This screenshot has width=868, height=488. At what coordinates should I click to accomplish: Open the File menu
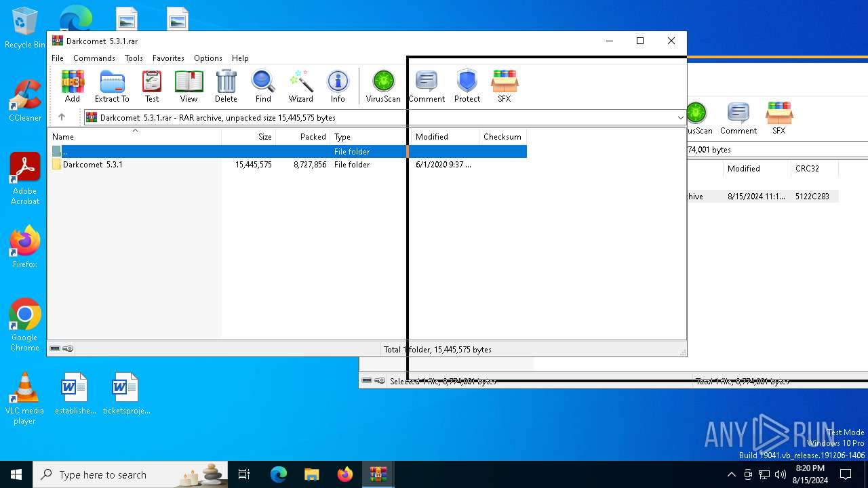58,58
